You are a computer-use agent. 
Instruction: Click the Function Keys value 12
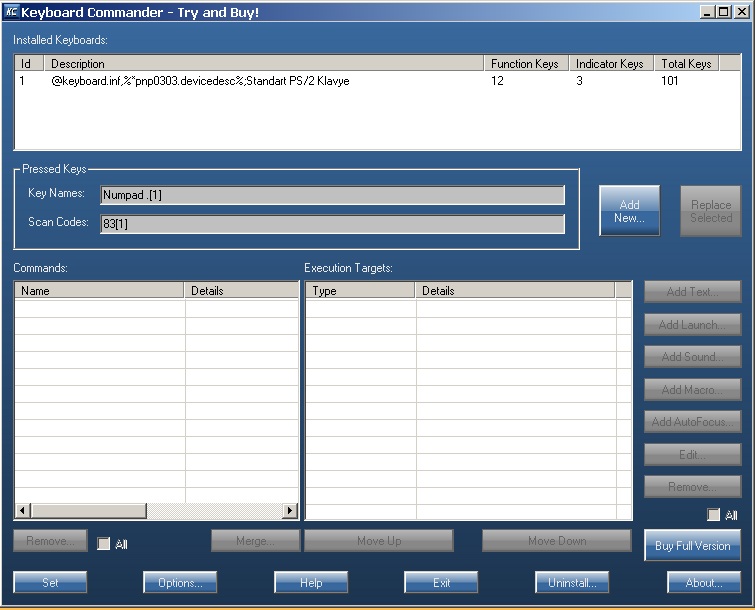click(497, 81)
